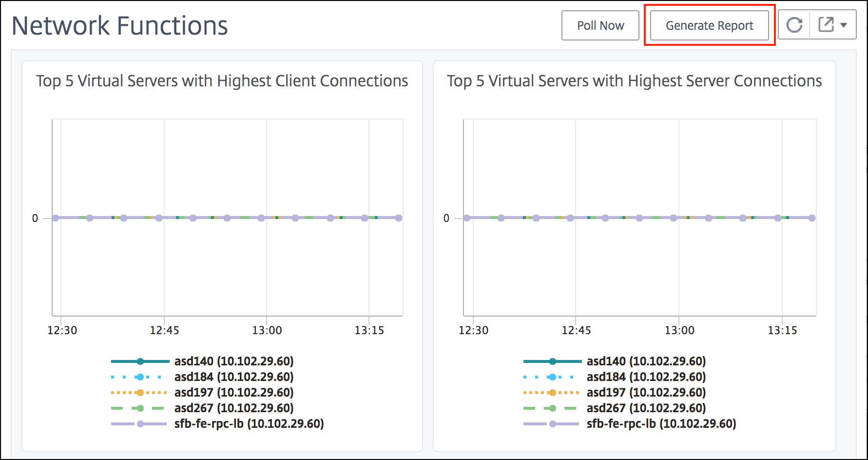This screenshot has width=868, height=460.
Task: Toggle asd140 legend in Server Connections chart
Action: coord(615,361)
